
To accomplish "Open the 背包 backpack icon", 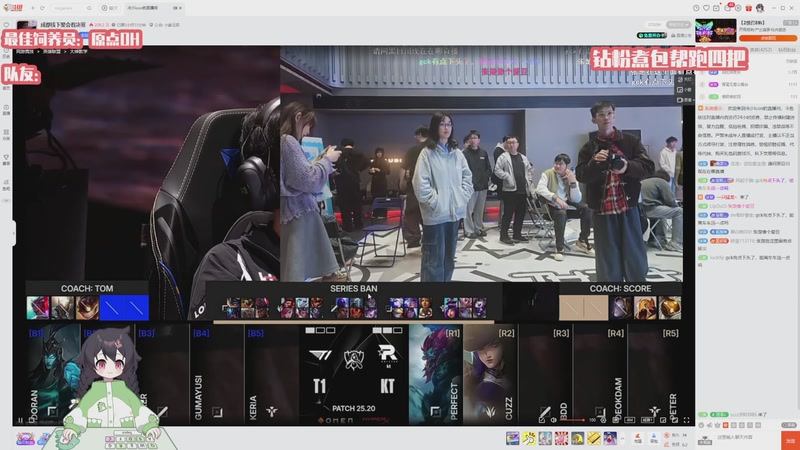I will pyautogui.click(x=654, y=438).
